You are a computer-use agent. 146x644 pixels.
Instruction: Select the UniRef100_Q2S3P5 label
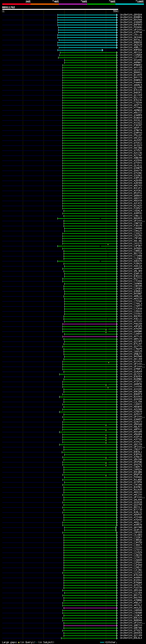coord(131,342)
